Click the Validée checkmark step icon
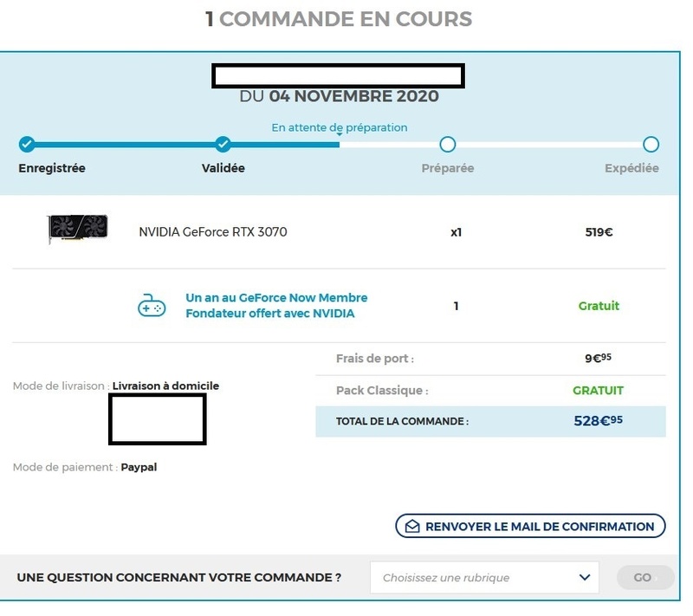Screen dimensions: 693x616 (223, 145)
